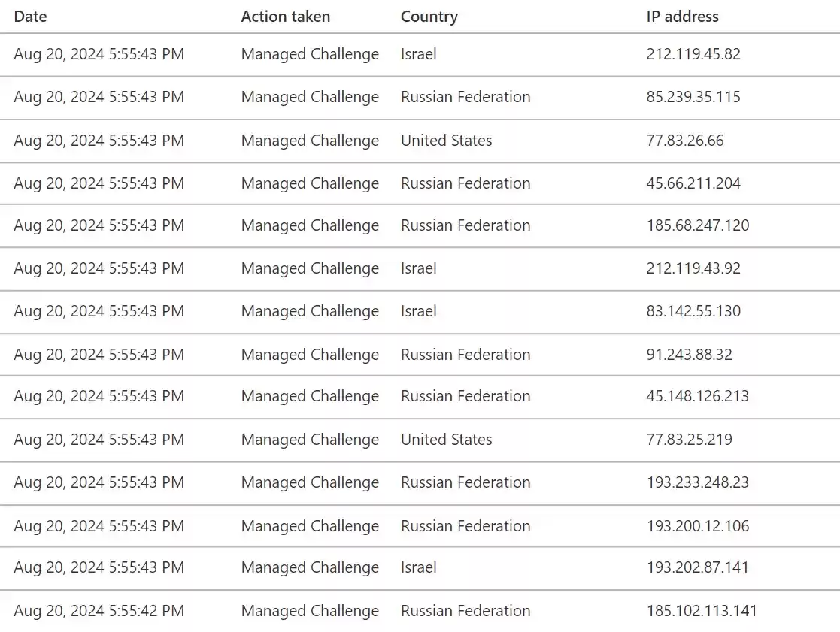Click IP address 193.200.12.106

[x=698, y=526]
